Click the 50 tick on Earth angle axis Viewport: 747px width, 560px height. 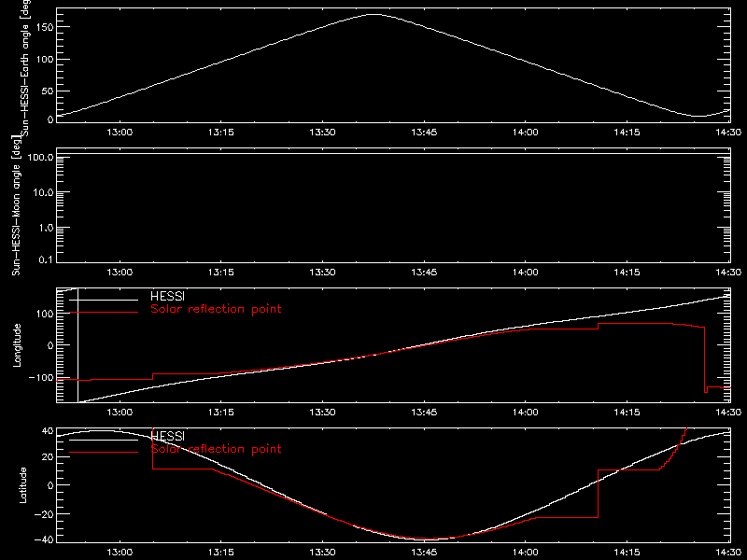[x=48, y=91]
